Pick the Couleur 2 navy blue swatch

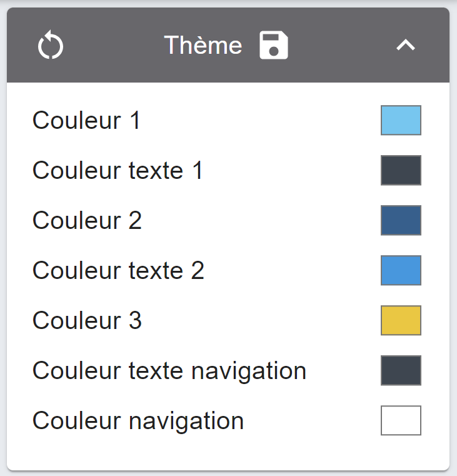[x=401, y=220]
